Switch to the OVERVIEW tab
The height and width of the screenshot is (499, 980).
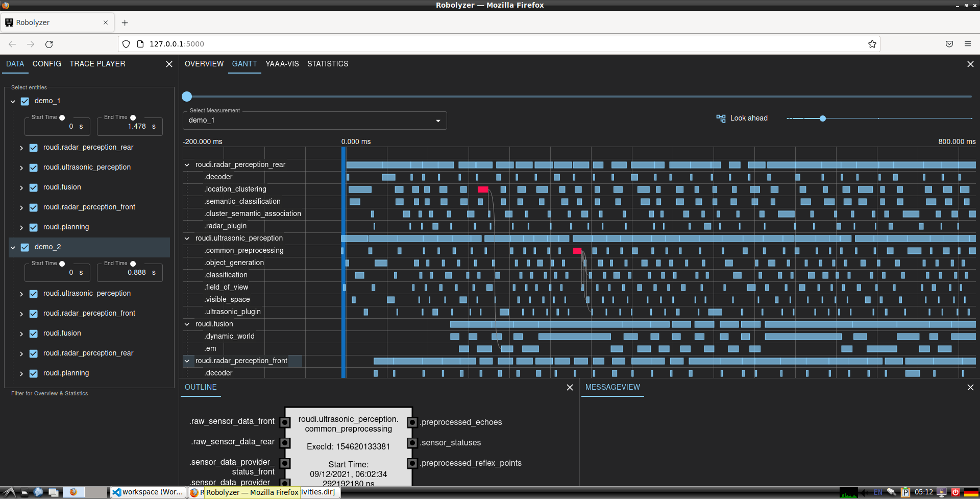204,64
